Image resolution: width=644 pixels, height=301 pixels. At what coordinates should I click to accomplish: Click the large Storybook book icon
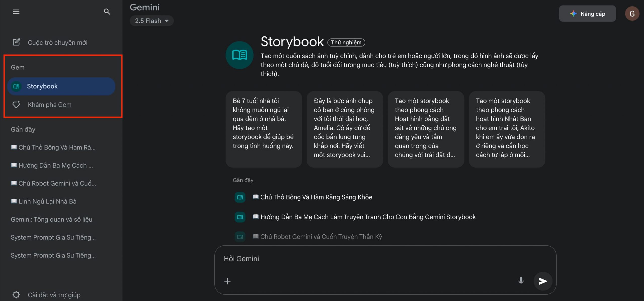pyautogui.click(x=239, y=55)
